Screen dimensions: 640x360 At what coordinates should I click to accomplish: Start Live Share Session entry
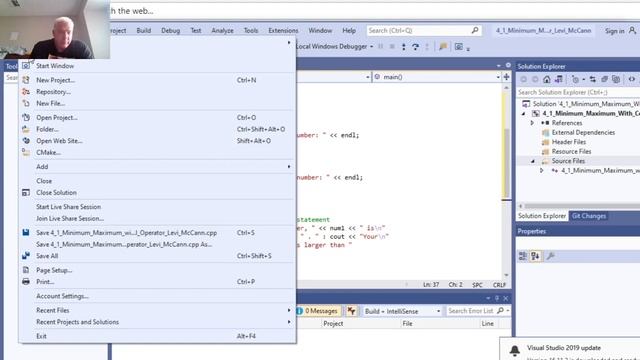click(x=68, y=207)
